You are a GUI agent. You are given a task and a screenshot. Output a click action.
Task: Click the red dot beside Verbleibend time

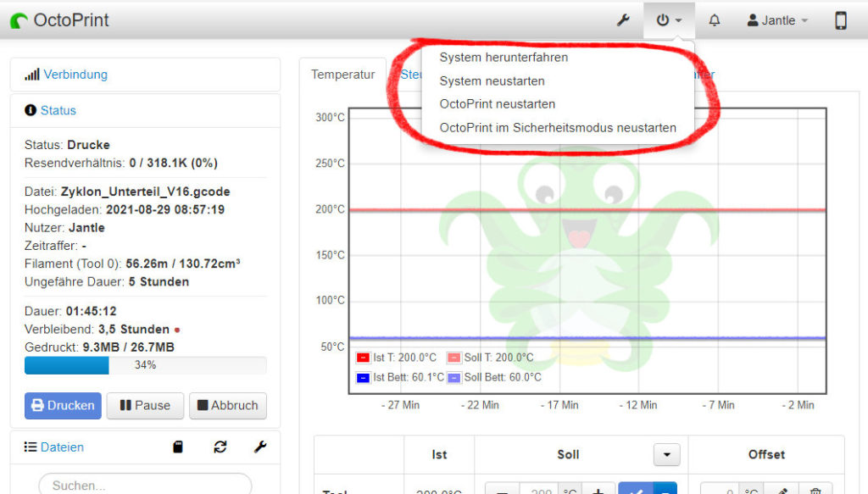(177, 330)
